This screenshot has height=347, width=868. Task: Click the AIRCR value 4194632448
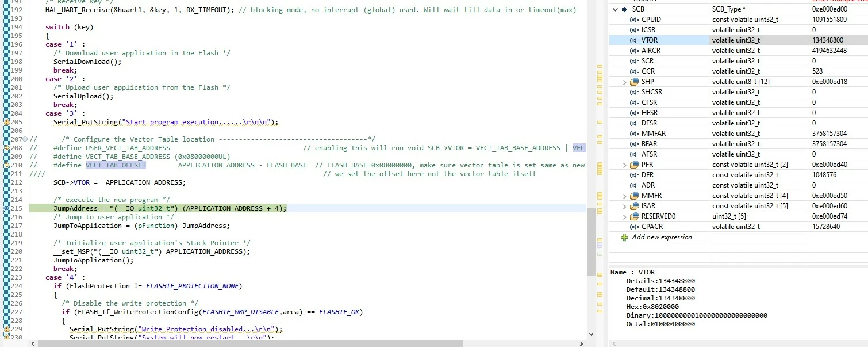click(829, 51)
